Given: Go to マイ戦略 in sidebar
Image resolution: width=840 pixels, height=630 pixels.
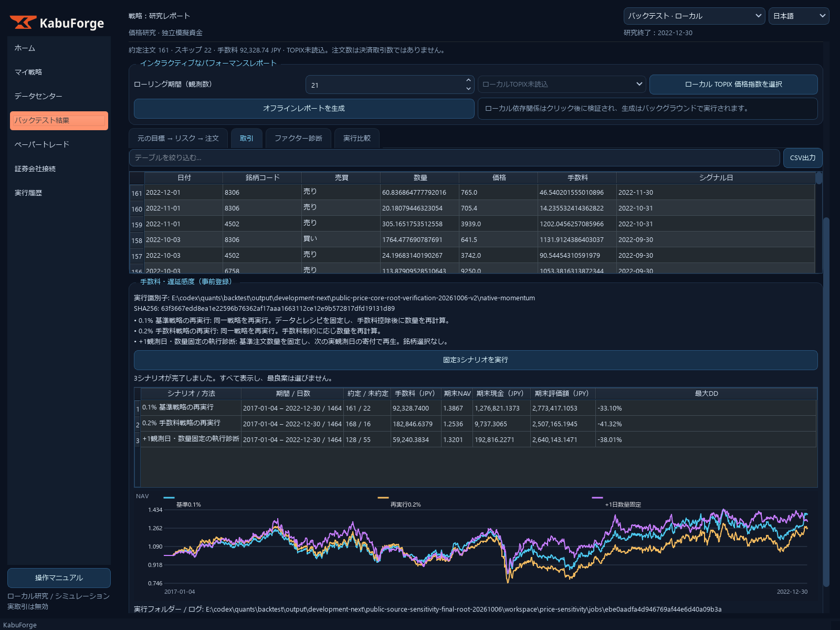Looking at the screenshot, I should click(x=59, y=72).
